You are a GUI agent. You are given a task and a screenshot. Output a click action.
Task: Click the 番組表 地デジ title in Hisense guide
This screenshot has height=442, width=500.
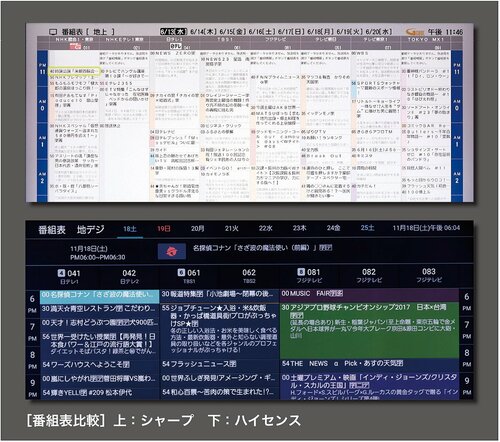[x=71, y=230]
